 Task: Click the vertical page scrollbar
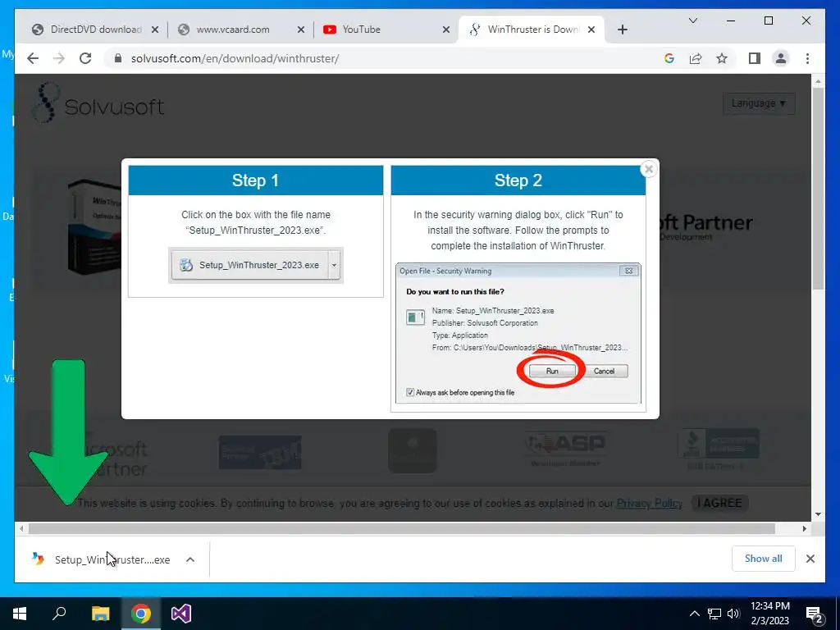point(818,189)
